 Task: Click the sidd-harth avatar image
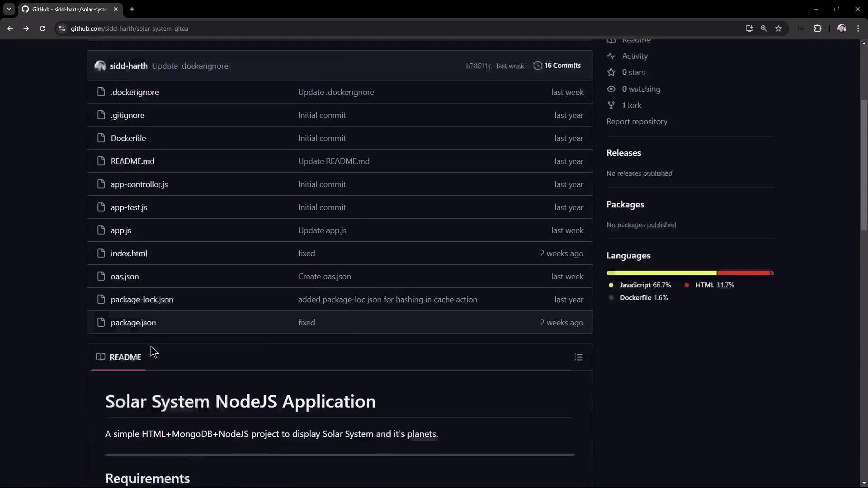(x=100, y=66)
